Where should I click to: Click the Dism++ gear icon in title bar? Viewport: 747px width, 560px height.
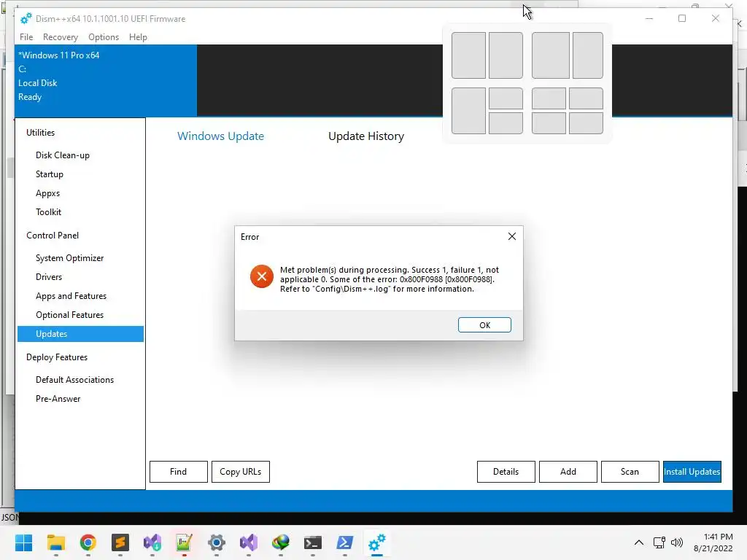pyautogui.click(x=26, y=18)
